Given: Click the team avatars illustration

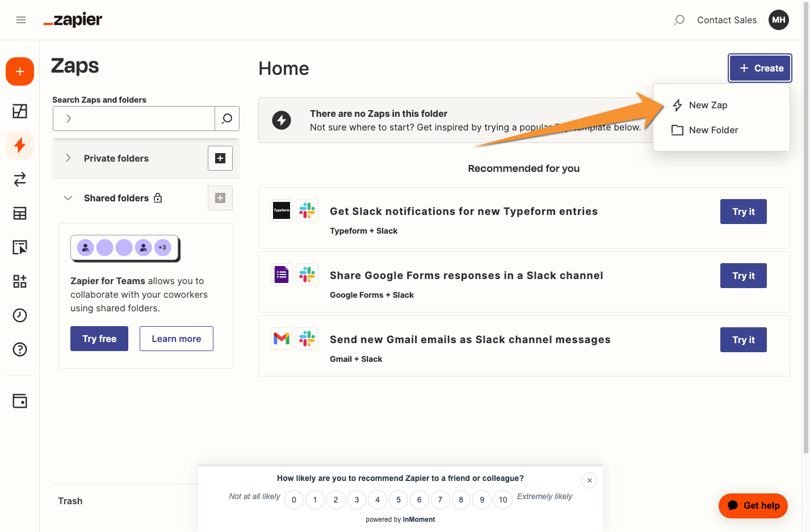Looking at the screenshot, I should coord(125,248).
